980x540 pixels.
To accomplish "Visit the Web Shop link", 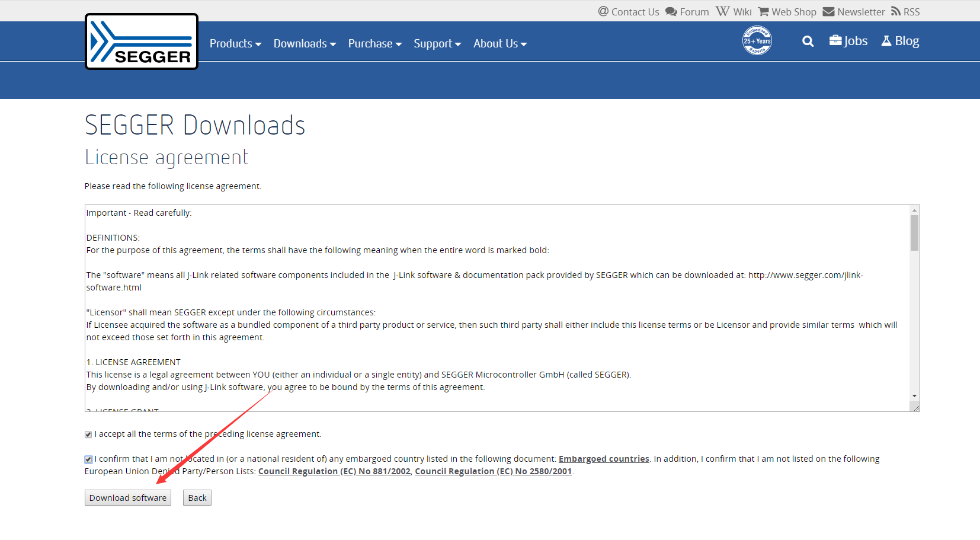I will tap(794, 12).
